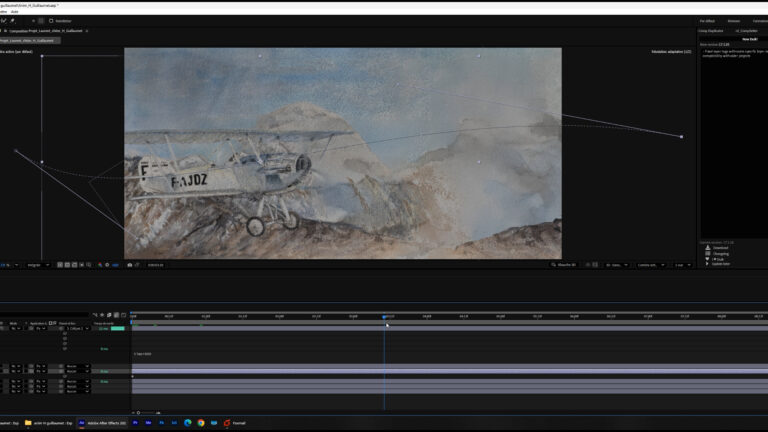Open Premiere Pro from the taskbar
The image size is (768, 432).
(x=135, y=423)
